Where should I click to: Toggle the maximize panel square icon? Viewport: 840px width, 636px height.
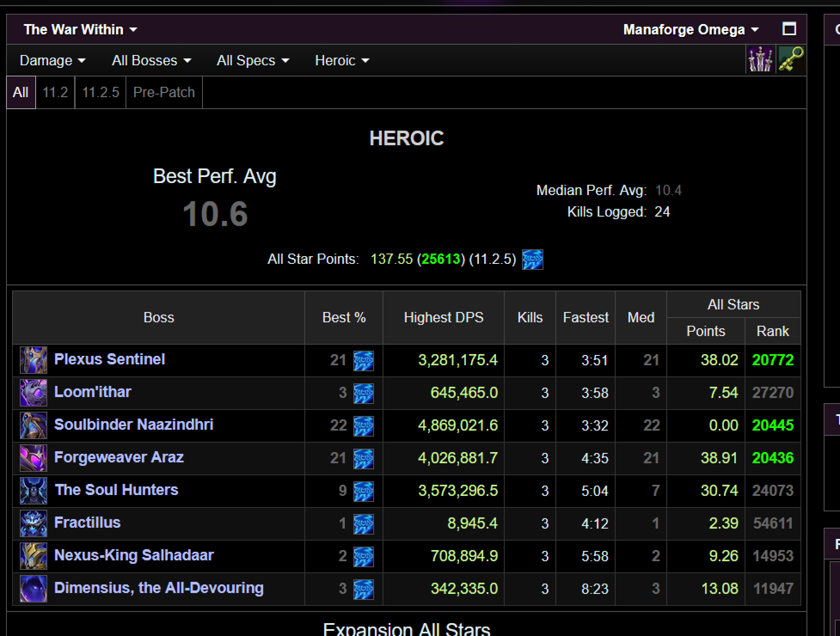789,29
